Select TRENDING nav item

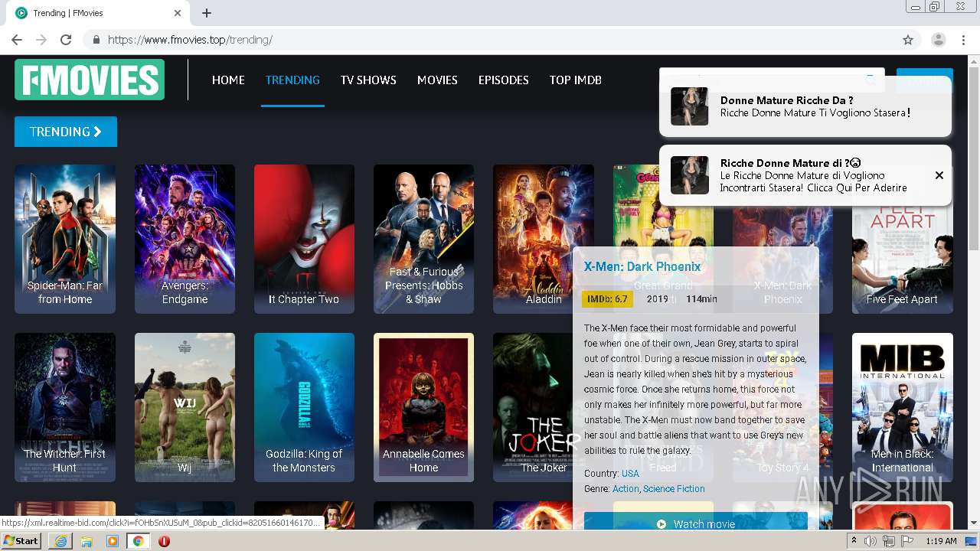pos(292,80)
